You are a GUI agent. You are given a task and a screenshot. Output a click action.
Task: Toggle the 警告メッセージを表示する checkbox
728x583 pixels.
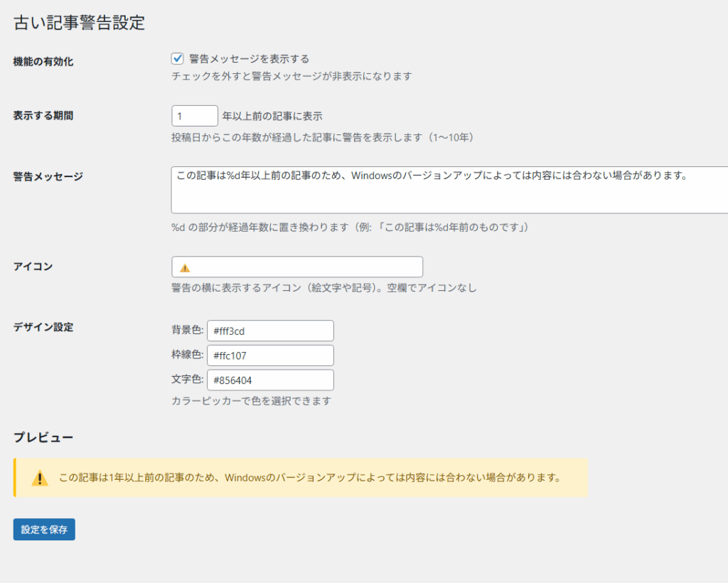(x=178, y=58)
